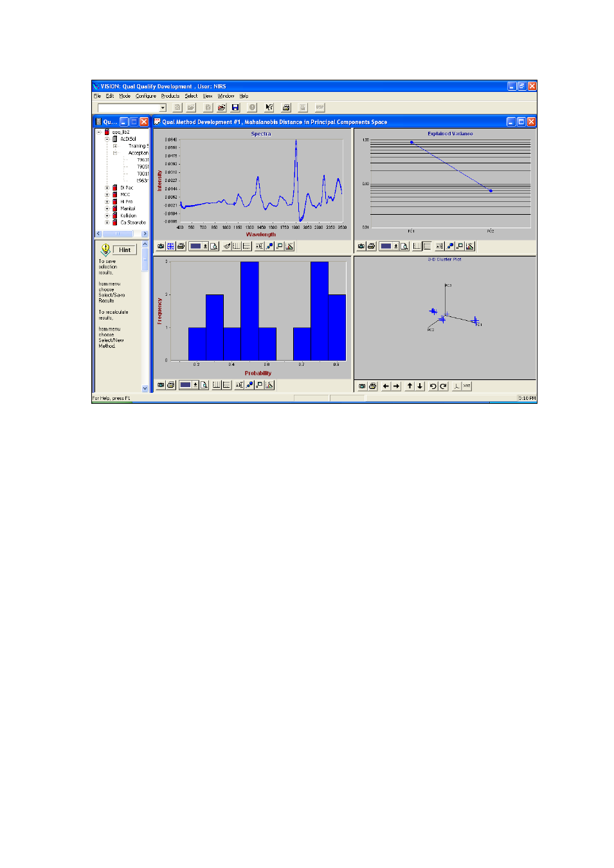614x868 pixels.
Task: Click the main toolbar print icon
Action: (x=286, y=107)
